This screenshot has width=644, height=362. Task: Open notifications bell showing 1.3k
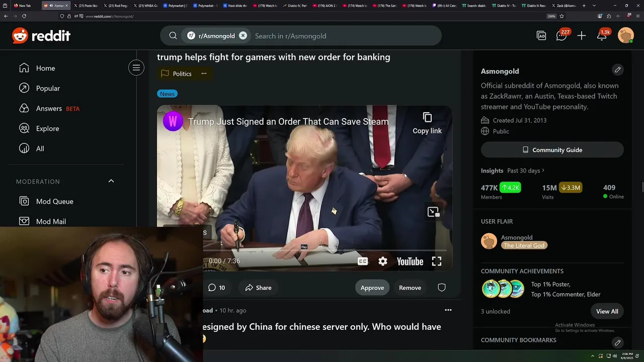[602, 36]
